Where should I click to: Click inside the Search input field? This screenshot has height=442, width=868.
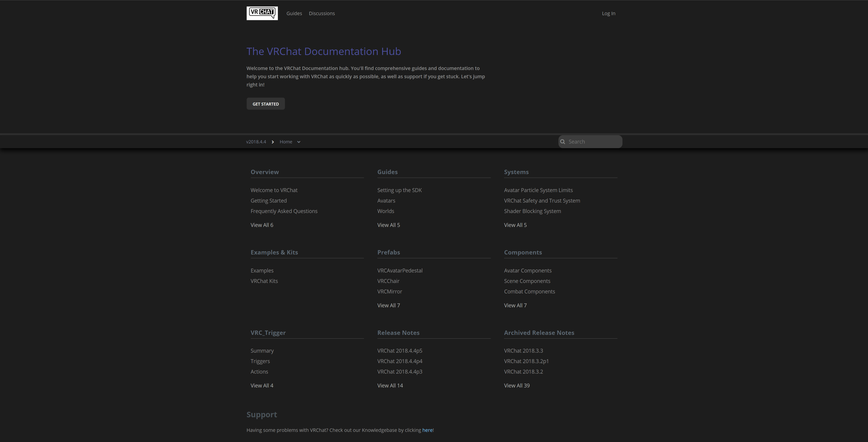coord(593,141)
